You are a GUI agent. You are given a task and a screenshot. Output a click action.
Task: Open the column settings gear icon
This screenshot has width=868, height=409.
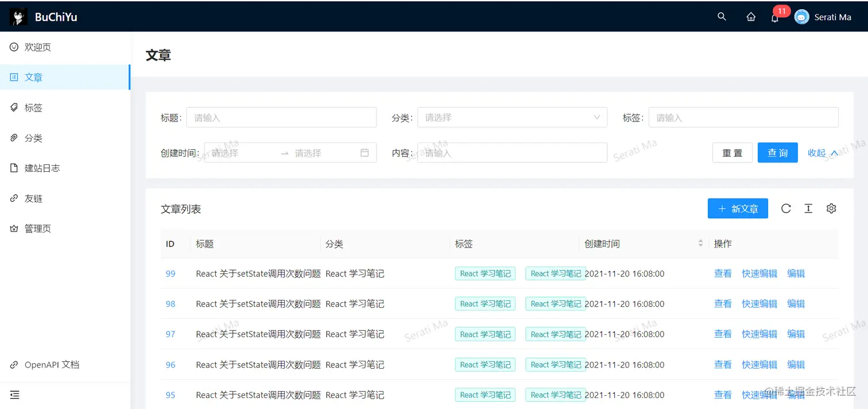tap(831, 209)
